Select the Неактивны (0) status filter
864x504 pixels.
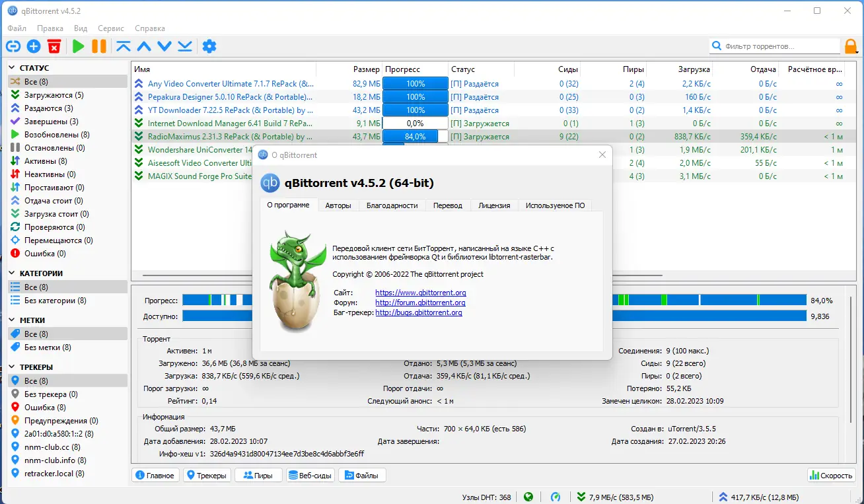(67, 174)
